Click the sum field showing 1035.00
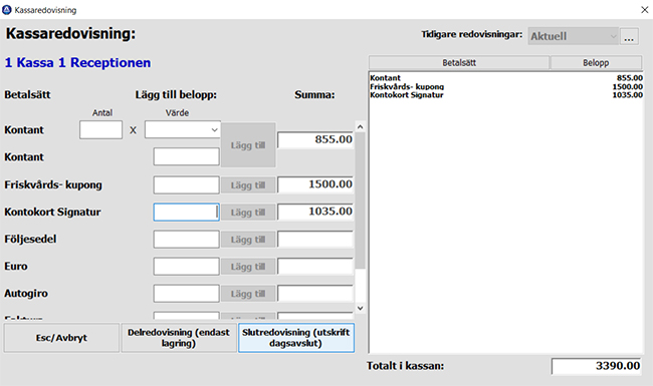Image resolution: width=653 pixels, height=386 pixels. (x=316, y=212)
